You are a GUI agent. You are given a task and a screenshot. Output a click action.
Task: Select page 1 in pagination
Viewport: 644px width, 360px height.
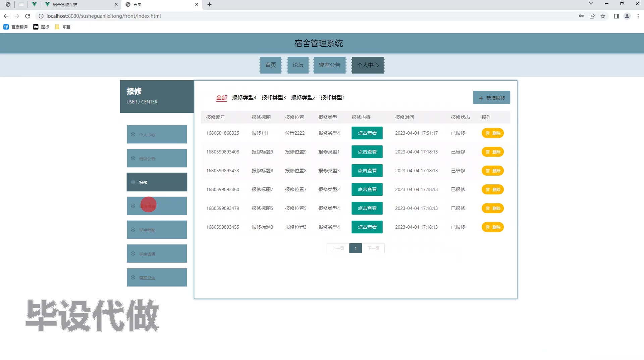point(356,248)
